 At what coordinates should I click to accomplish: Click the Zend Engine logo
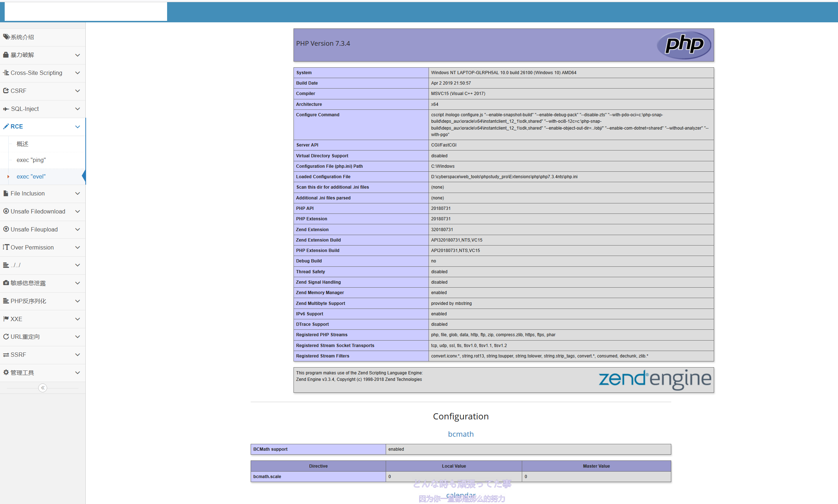point(654,379)
